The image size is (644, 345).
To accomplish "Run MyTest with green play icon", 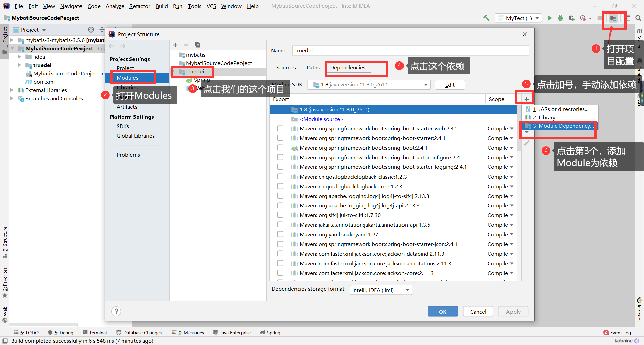I will point(550,18).
